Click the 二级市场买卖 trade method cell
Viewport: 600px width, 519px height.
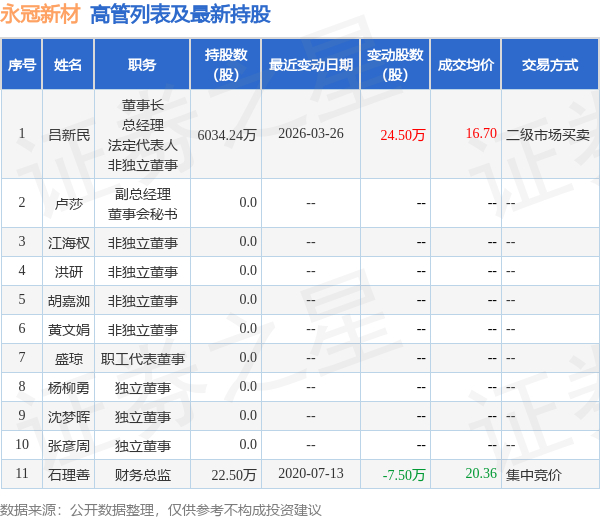[548, 135]
